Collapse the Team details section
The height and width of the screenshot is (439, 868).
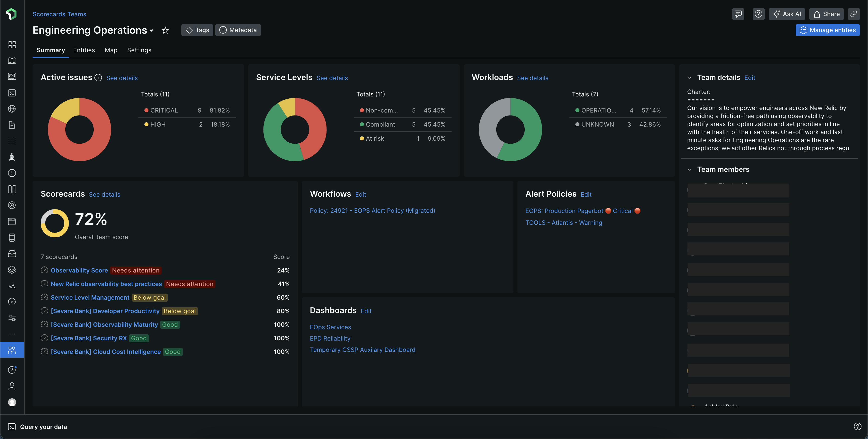(x=689, y=78)
